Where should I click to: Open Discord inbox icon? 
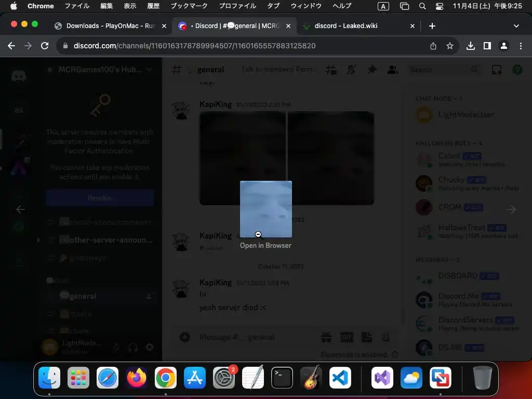pos(497,70)
